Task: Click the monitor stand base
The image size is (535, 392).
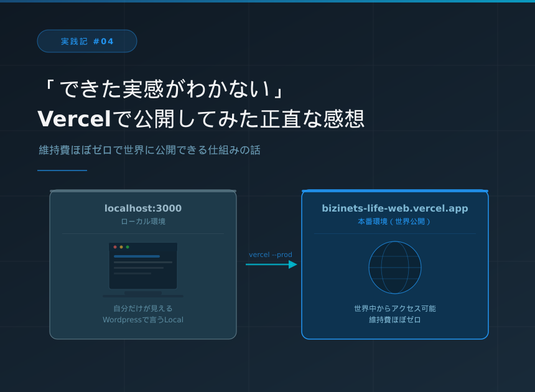Action: (x=143, y=296)
